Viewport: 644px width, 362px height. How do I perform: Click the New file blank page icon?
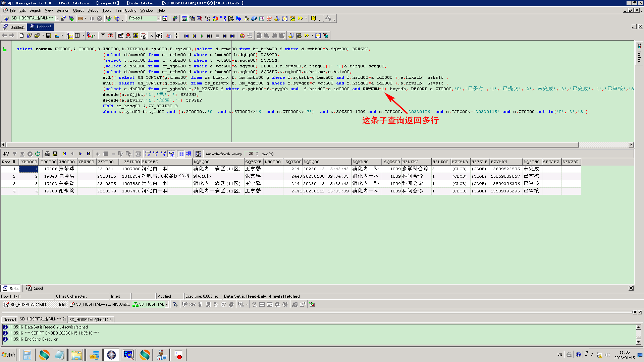22,36
